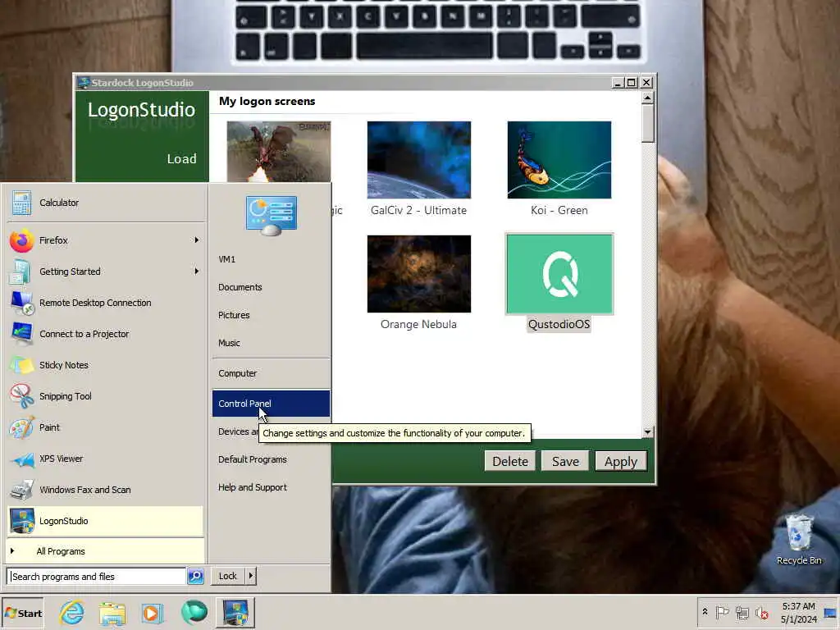The height and width of the screenshot is (630, 840).
Task: Open Windows Fax and Scan
Action: click(x=106, y=490)
